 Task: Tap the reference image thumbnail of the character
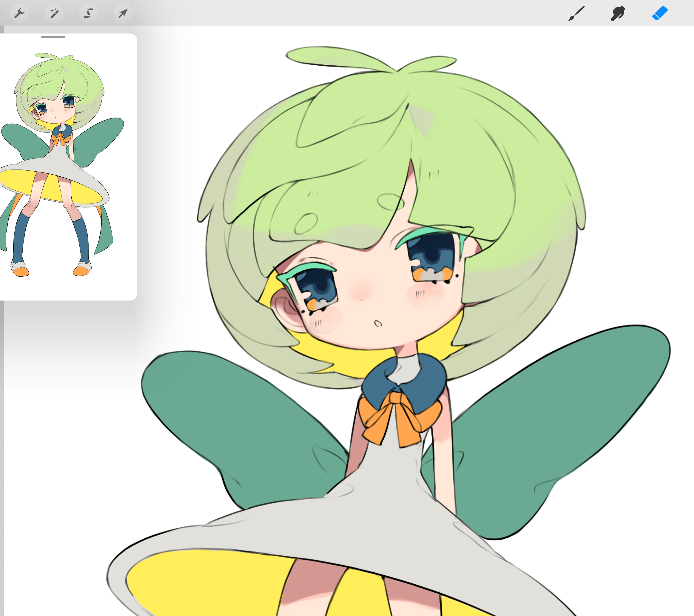(62, 165)
